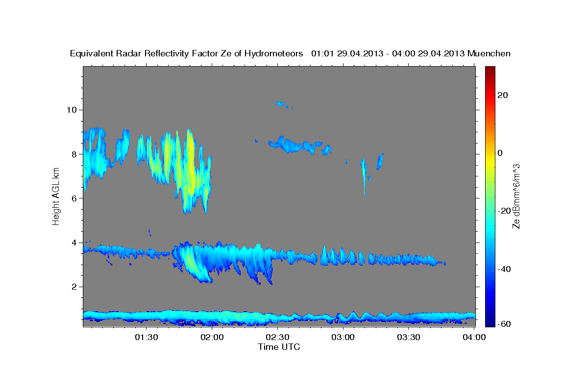Click the 01:30 time tick label
Image resolution: width=588 pixels, height=392 pixels.
(x=146, y=337)
